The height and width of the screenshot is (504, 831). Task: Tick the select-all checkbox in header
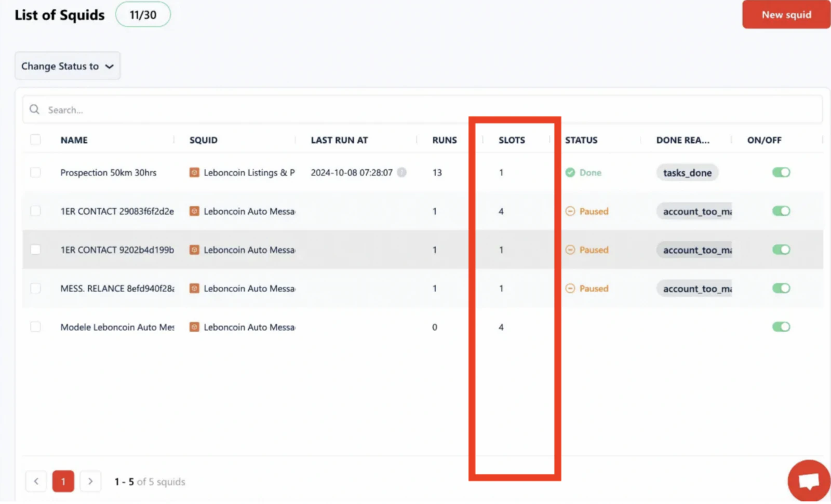point(35,140)
